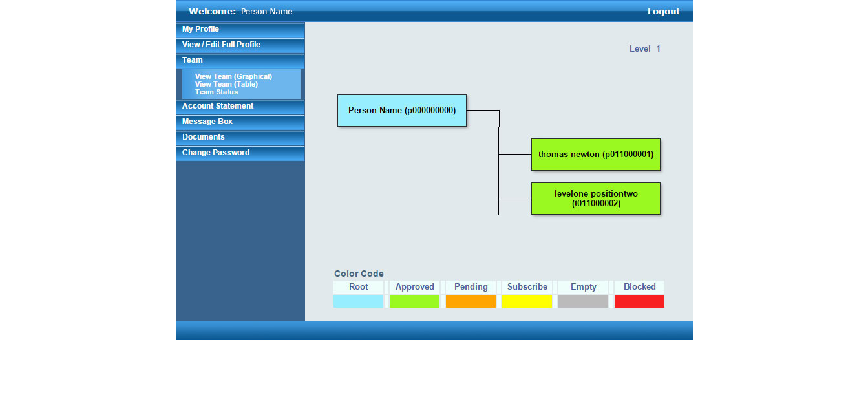The image size is (868, 397).
Task: Open the Documents section
Action: pos(202,136)
